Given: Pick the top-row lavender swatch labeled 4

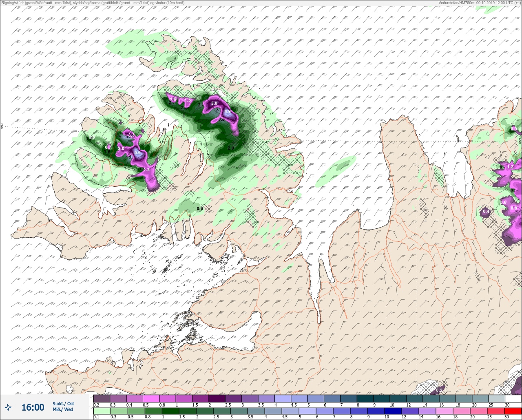Looking at the screenshot, I should point(283,398).
